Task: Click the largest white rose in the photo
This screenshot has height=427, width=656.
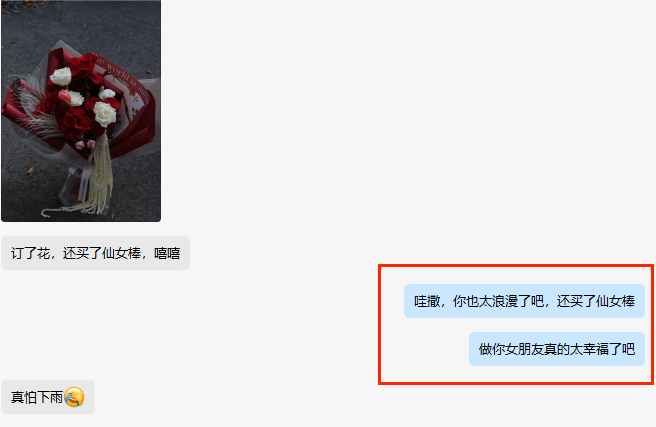Action: pyautogui.click(x=105, y=113)
